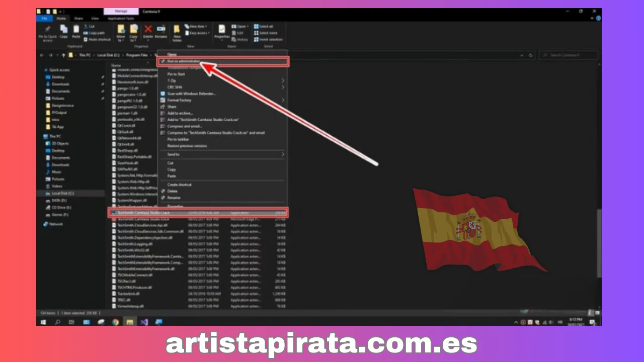Open the Easy access dropdown
The width and height of the screenshot is (644, 362).
197,33
